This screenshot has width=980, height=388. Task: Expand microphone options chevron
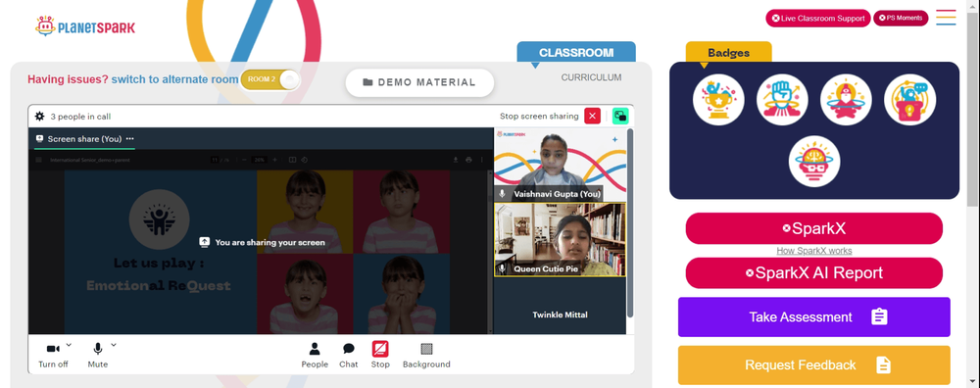coord(114,344)
